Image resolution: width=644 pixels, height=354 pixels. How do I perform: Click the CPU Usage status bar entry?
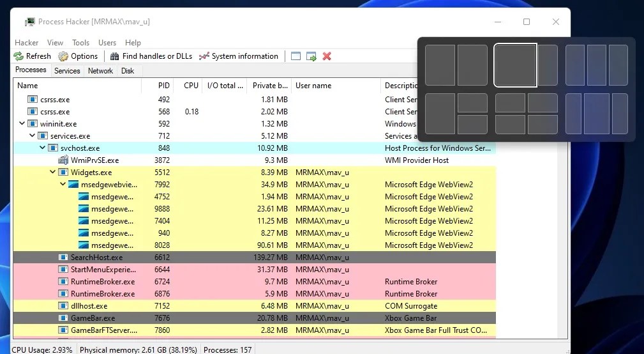[x=42, y=350]
